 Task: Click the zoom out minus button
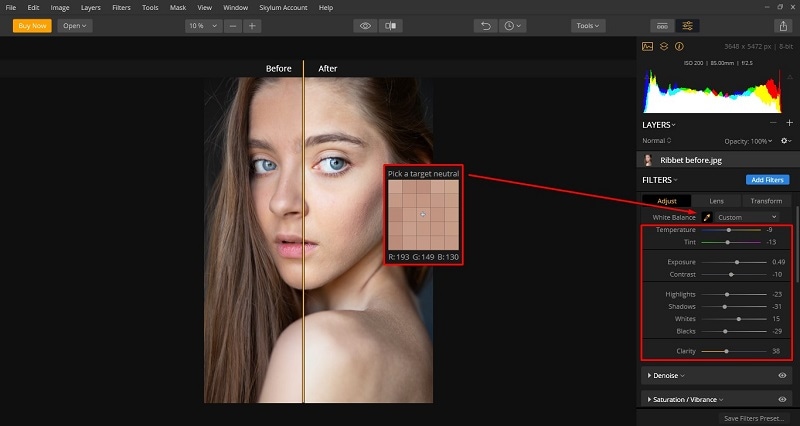(x=233, y=26)
